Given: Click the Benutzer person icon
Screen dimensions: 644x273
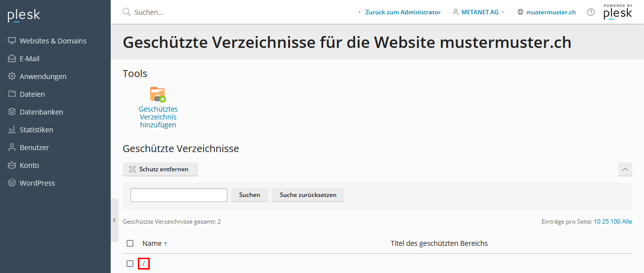Looking at the screenshot, I should click(x=12, y=148).
